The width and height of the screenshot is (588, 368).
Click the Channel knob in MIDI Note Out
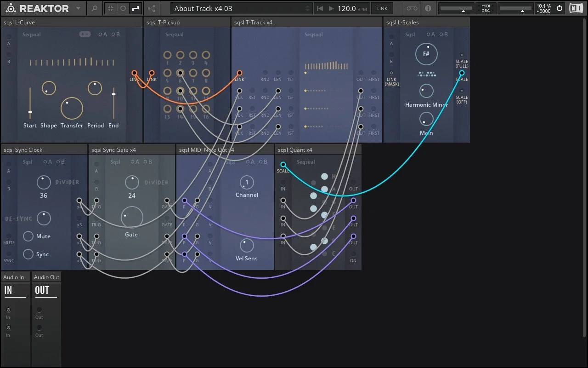point(247,183)
